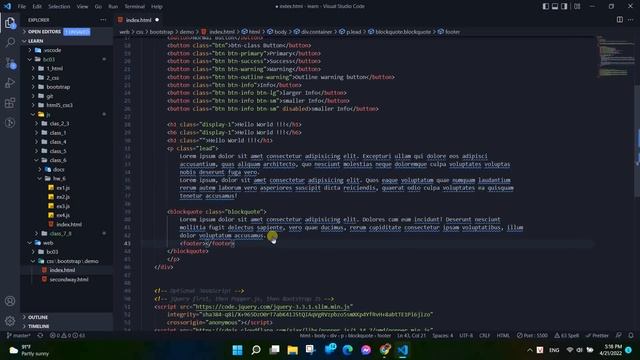Click Explorer panel more actions ellipsis

point(103,20)
